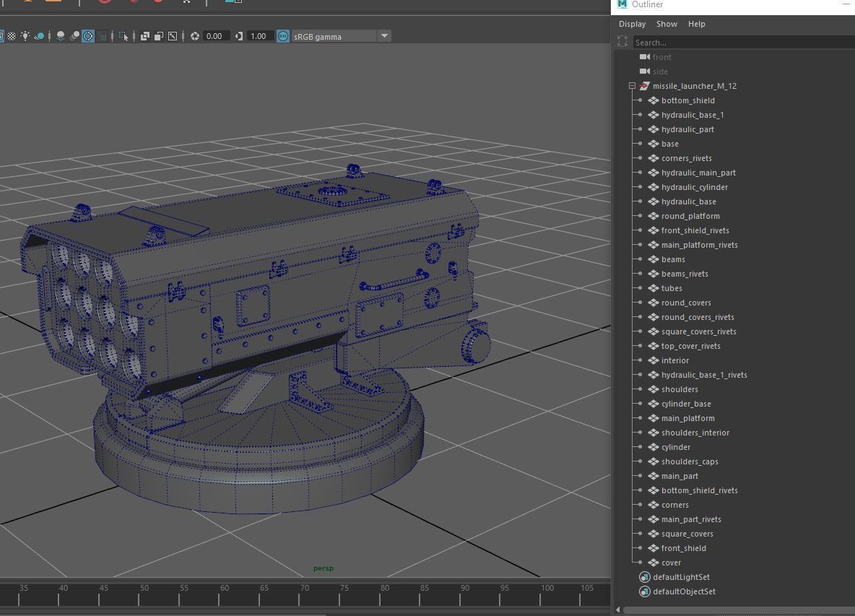
Task: Click the Outliner Search field
Action: pos(744,43)
